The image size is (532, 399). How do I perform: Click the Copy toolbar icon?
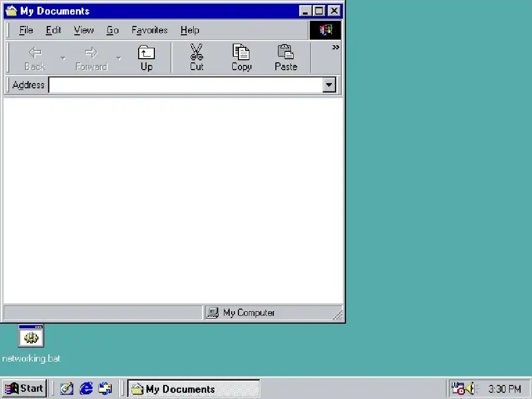click(x=241, y=58)
